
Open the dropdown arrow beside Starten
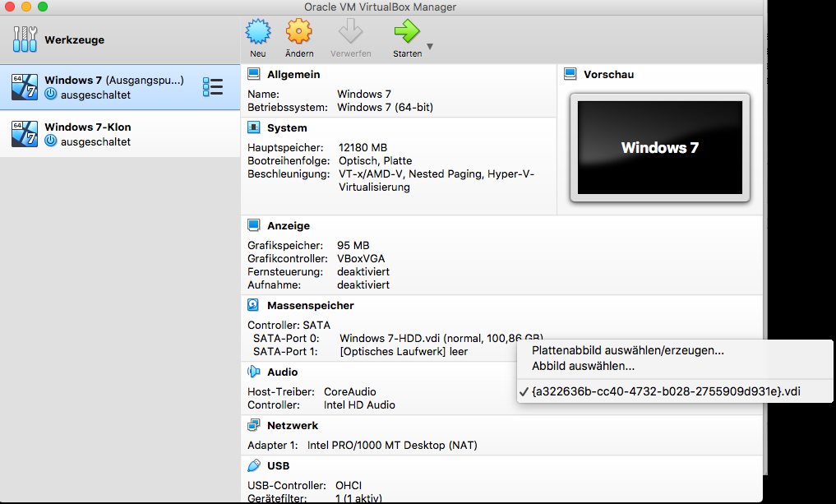430,46
